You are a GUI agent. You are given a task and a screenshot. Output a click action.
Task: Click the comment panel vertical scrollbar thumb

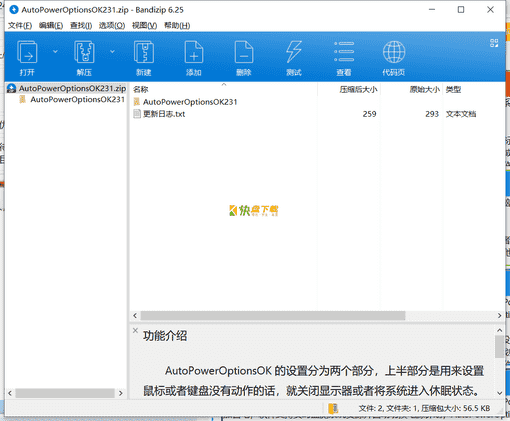pos(499,347)
